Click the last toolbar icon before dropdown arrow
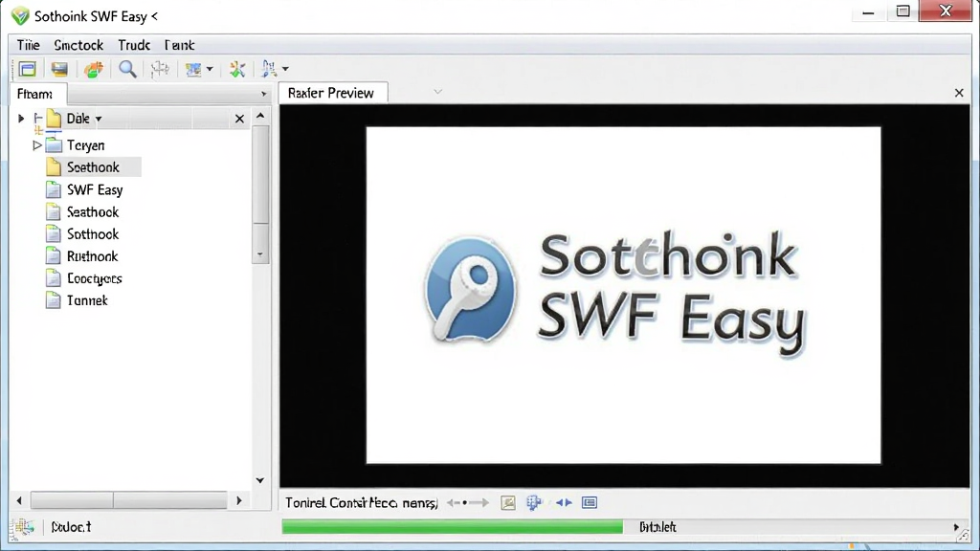 click(269, 69)
